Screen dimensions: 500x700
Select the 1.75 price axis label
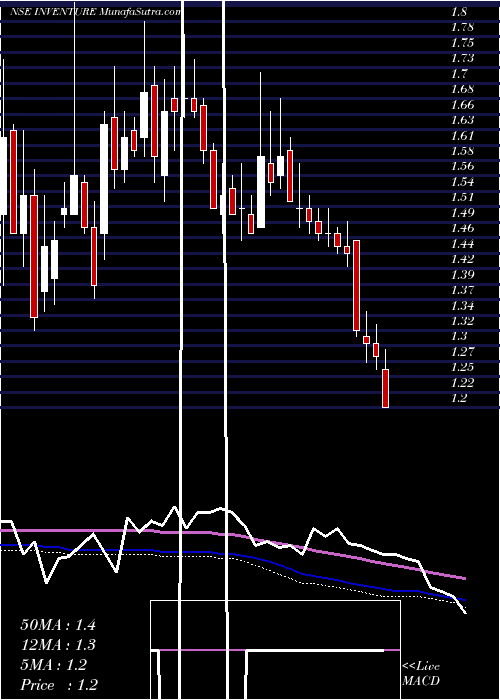pos(462,43)
